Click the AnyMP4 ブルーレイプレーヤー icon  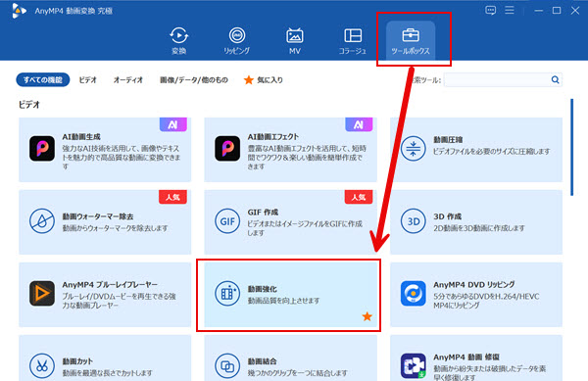tap(42, 293)
